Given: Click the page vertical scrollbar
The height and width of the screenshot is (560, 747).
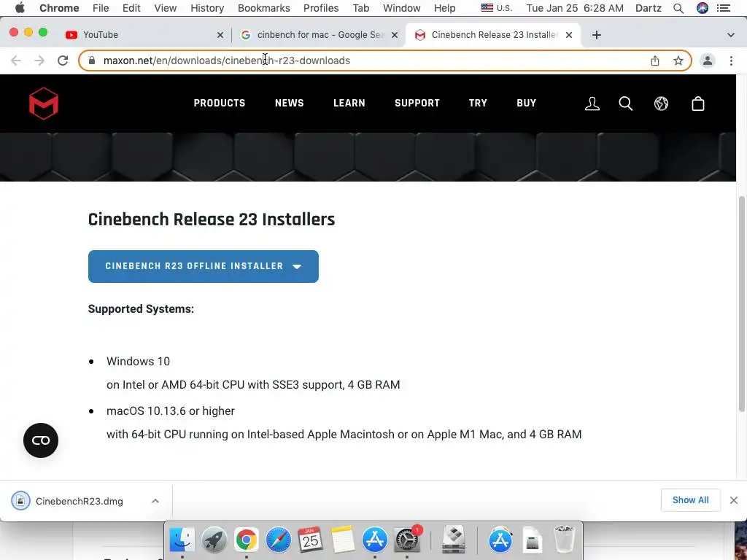Looking at the screenshot, I should (741, 304).
